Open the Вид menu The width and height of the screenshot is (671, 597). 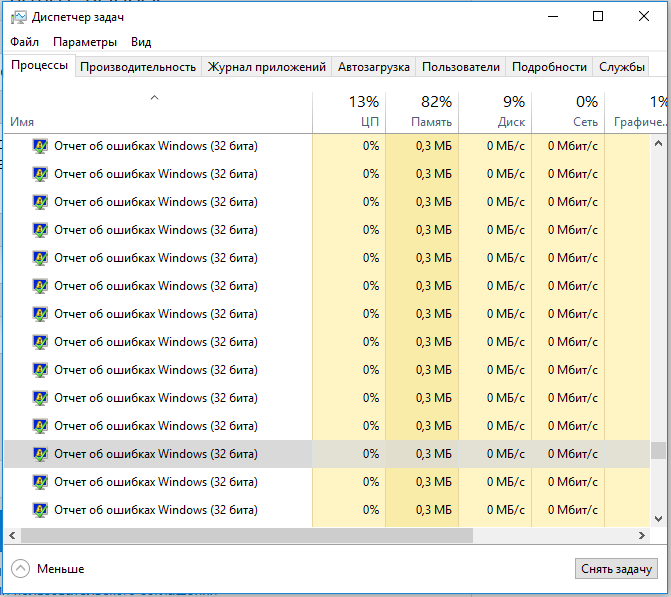tap(141, 42)
